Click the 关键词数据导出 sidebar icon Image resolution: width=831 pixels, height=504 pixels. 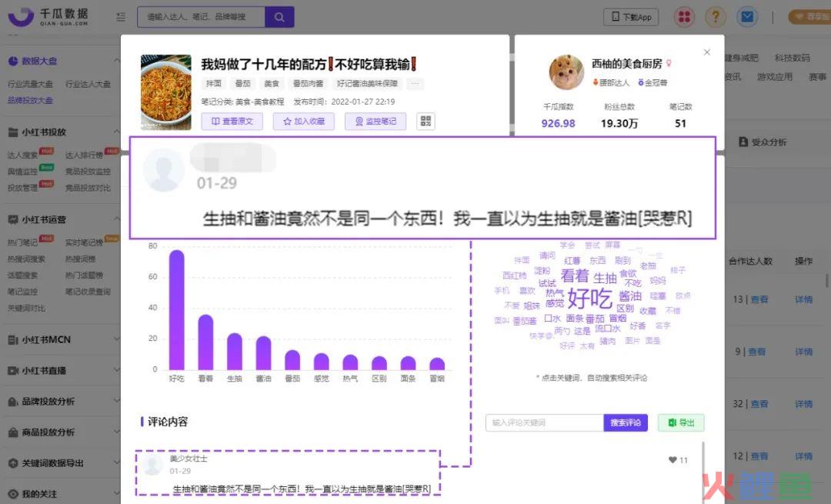coord(13,463)
